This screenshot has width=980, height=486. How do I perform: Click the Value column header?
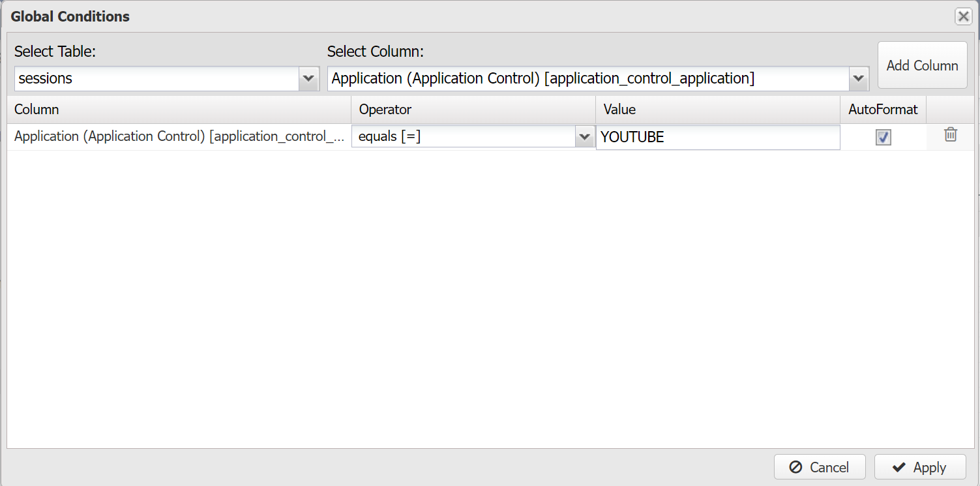[718, 110]
